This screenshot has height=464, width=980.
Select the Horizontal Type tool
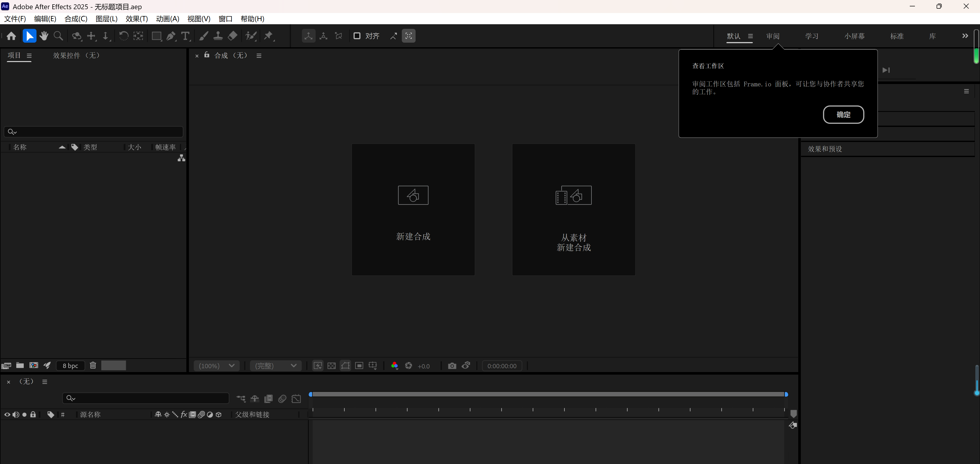[x=186, y=36]
